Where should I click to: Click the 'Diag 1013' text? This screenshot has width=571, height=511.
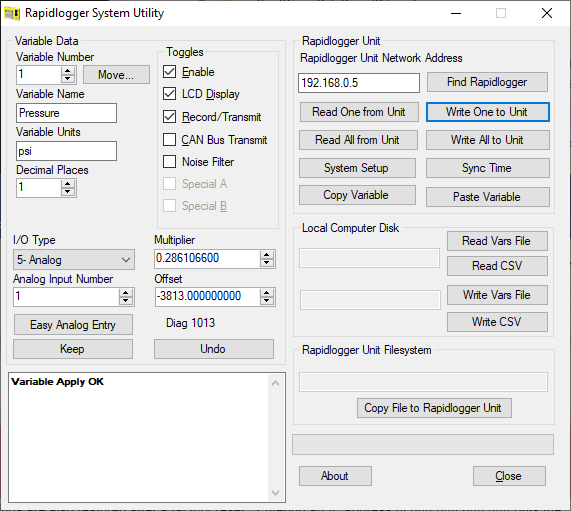(x=190, y=323)
